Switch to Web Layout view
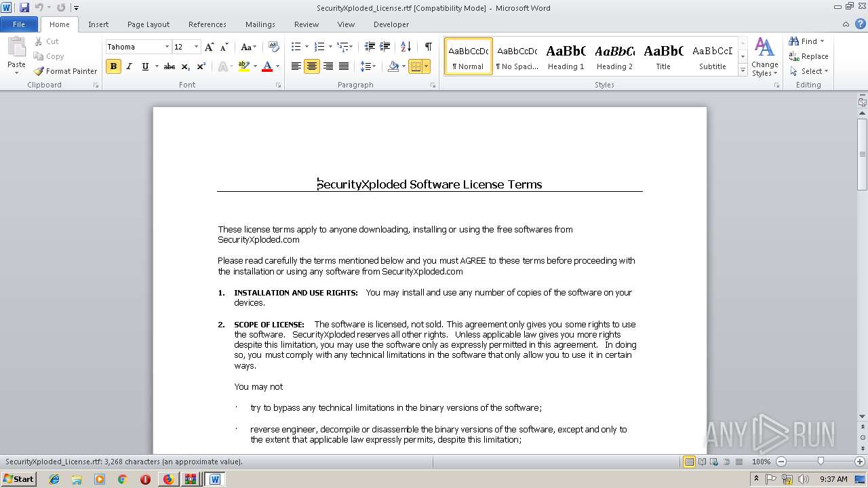The width and height of the screenshot is (868, 488). (x=713, y=462)
